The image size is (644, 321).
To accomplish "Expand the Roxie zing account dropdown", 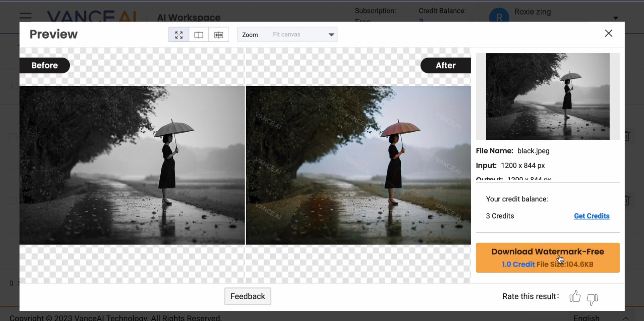I will (615, 18).
